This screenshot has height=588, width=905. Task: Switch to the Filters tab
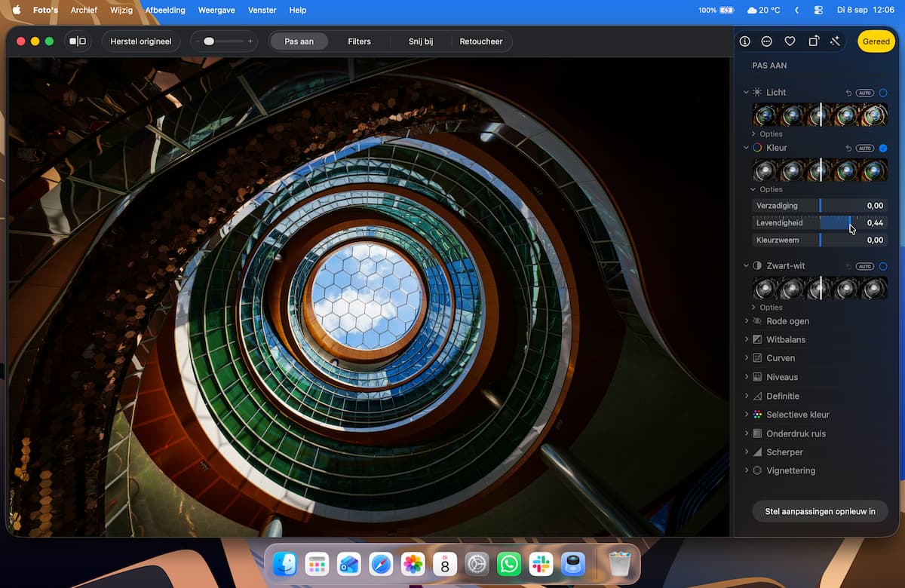[359, 41]
